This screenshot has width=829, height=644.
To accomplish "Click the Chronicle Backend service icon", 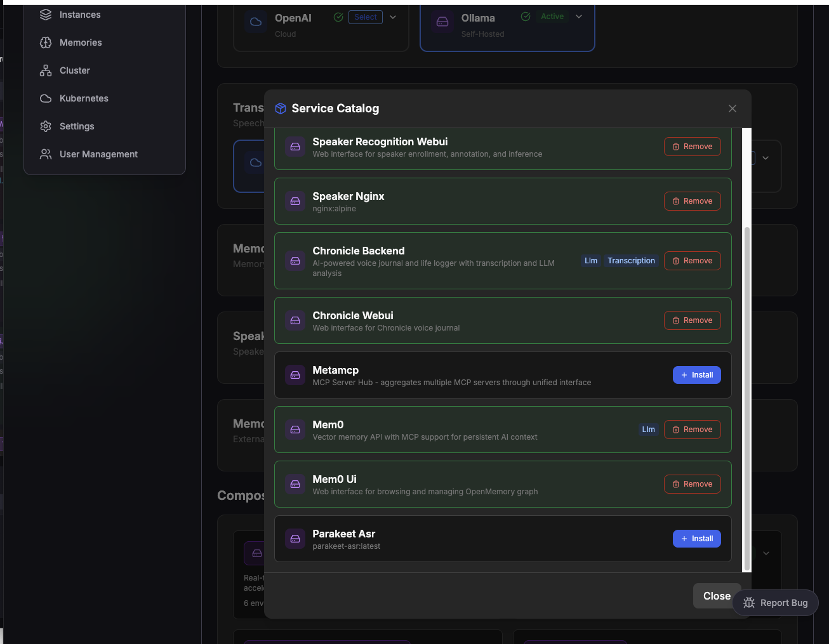I will tap(295, 261).
